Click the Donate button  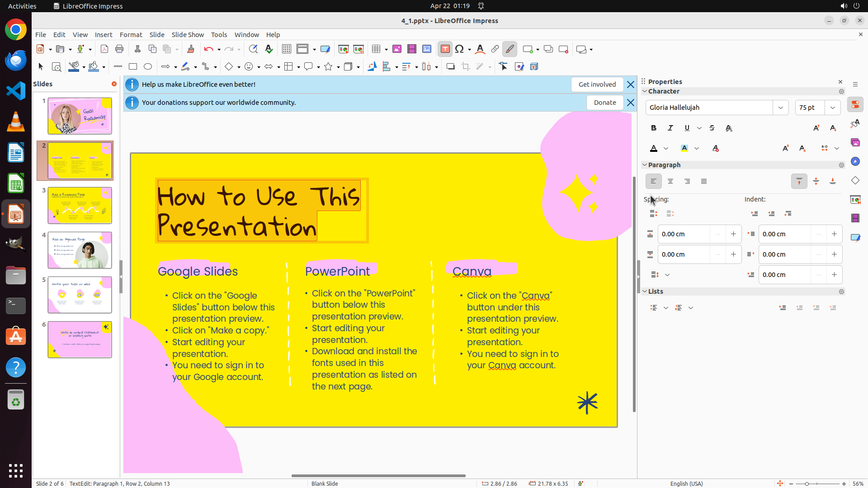[605, 103]
